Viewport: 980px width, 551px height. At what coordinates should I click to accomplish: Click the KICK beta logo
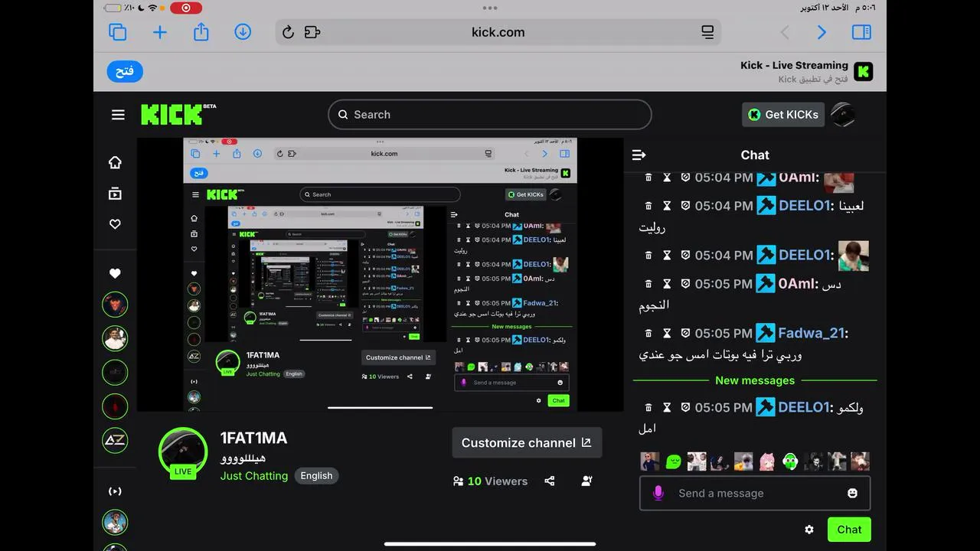click(178, 114)
